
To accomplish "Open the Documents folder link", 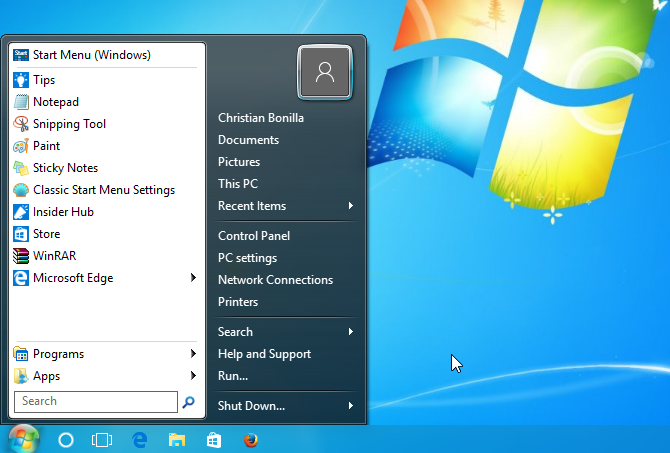I will (248, 140).
